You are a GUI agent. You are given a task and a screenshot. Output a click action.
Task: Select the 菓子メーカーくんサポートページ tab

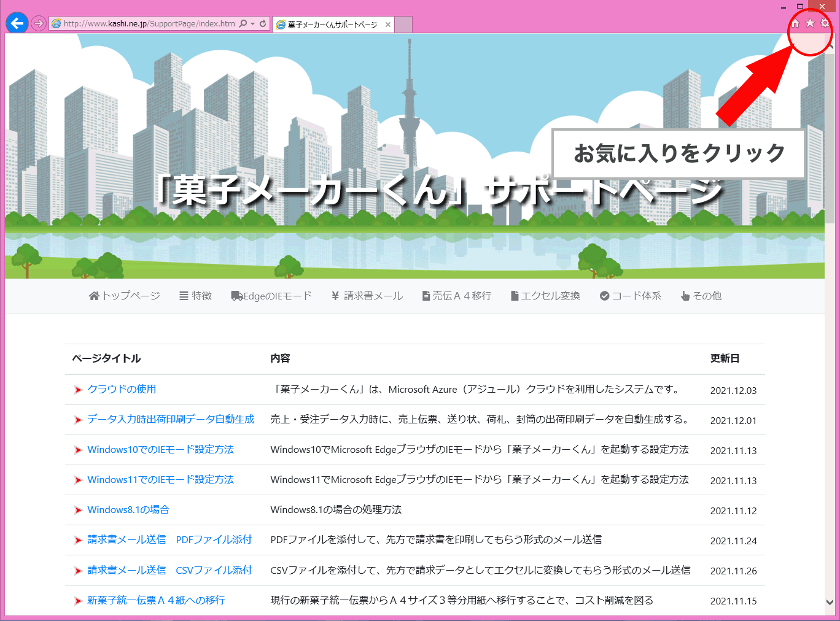tap(332, 25)
